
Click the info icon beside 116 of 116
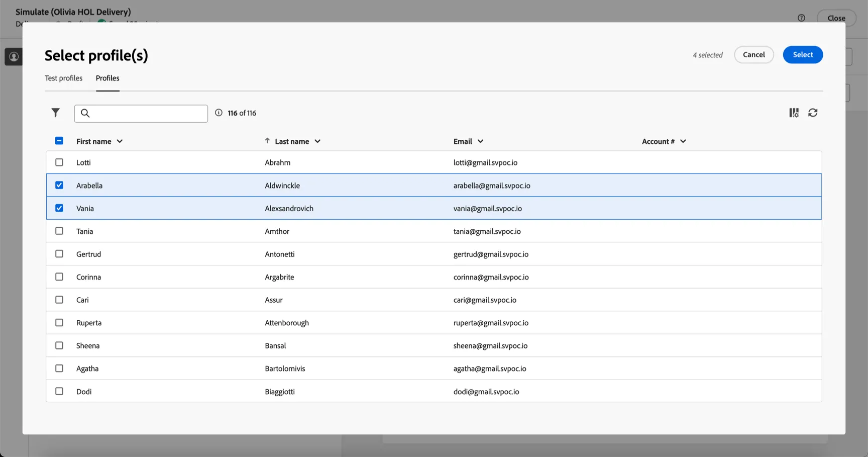pyautogui.click(x=219, y=113)
